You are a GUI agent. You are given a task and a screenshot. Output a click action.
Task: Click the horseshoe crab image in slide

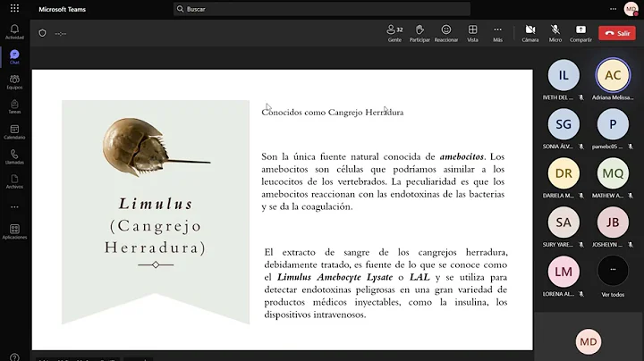156,147
